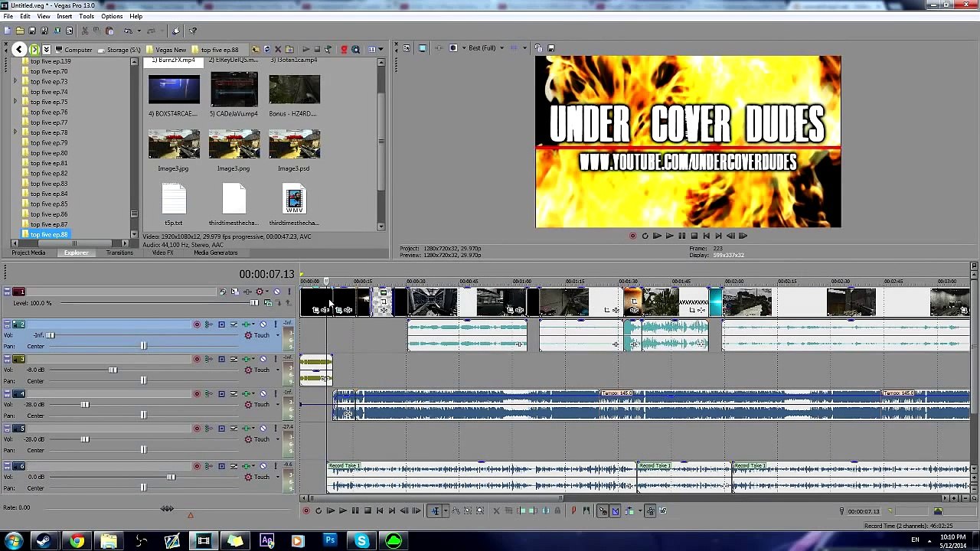
Task: Open Photoshop from the Windows taskbar
Action: 330,541
